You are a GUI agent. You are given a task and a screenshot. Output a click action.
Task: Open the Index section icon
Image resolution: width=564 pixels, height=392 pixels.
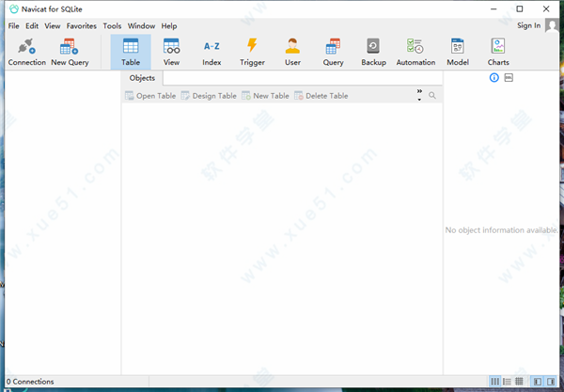(211, 51)
